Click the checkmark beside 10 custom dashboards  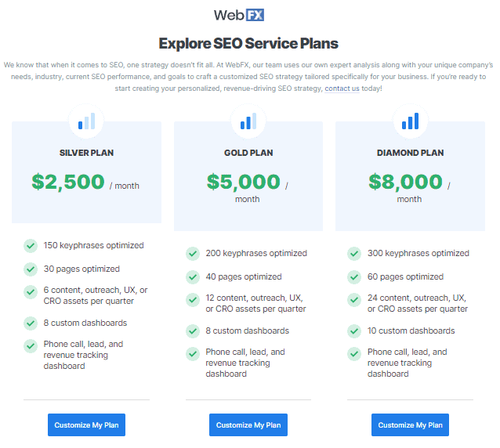(354, 331)
